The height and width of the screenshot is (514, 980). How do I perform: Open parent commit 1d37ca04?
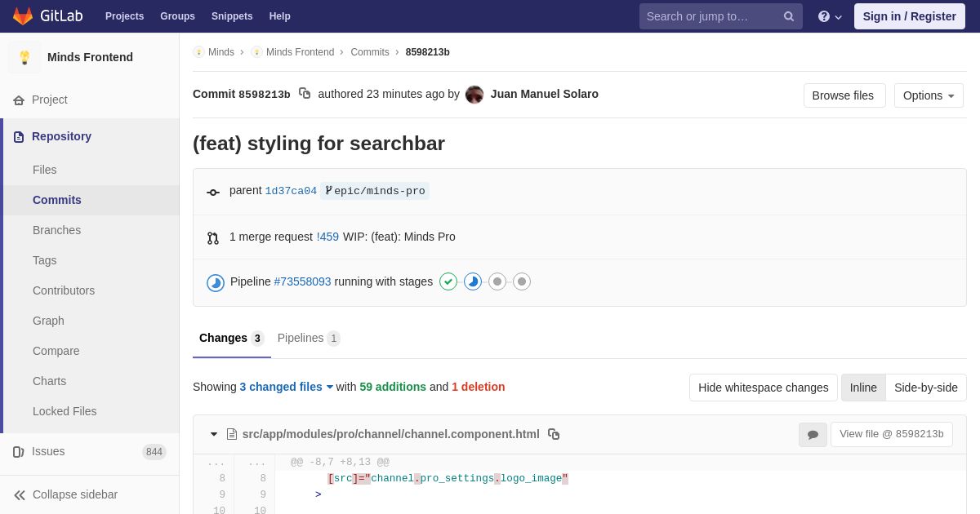[x=291, y=191]
